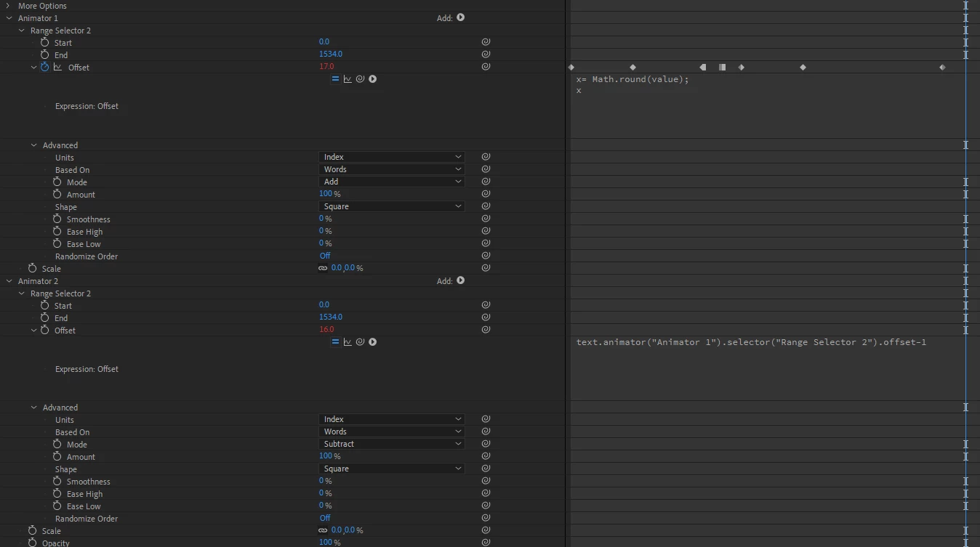Toggle Randomize Order Off value in Animator 1
This screenshot has width=980, height=547.
(325, 256)
